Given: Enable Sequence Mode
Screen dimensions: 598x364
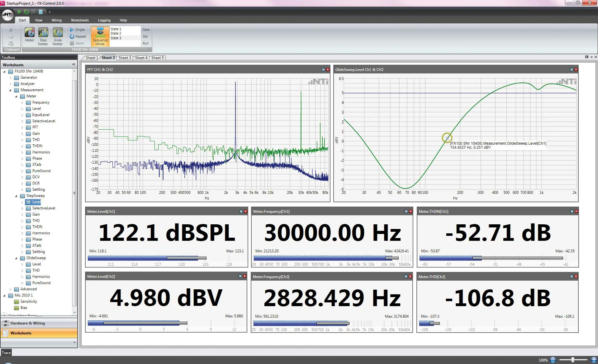Looking at the screenshot, I should click(100, 36).
